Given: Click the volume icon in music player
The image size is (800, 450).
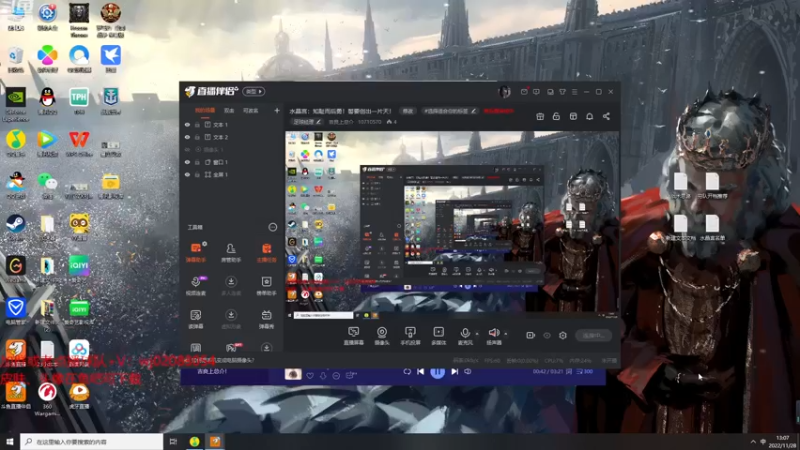Looking at the screenshot, I should tap(468, 372).
